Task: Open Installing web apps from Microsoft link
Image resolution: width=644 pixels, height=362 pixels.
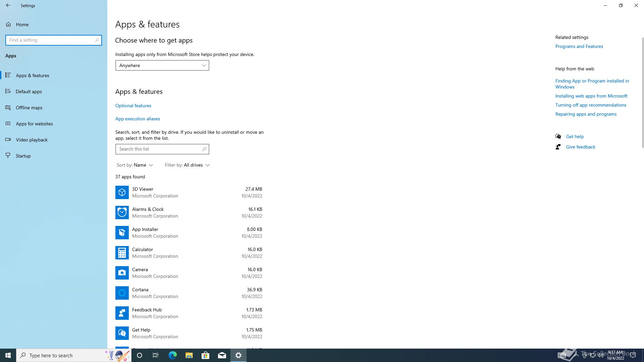Action: [591, 96]
